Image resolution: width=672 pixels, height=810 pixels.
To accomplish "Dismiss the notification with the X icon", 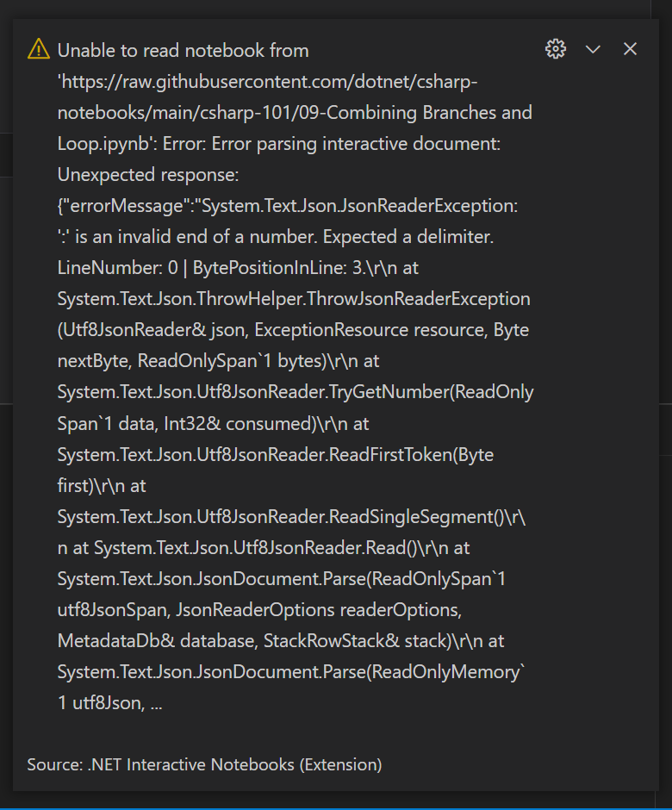I will pyautogui.click(x=630, y=49).
